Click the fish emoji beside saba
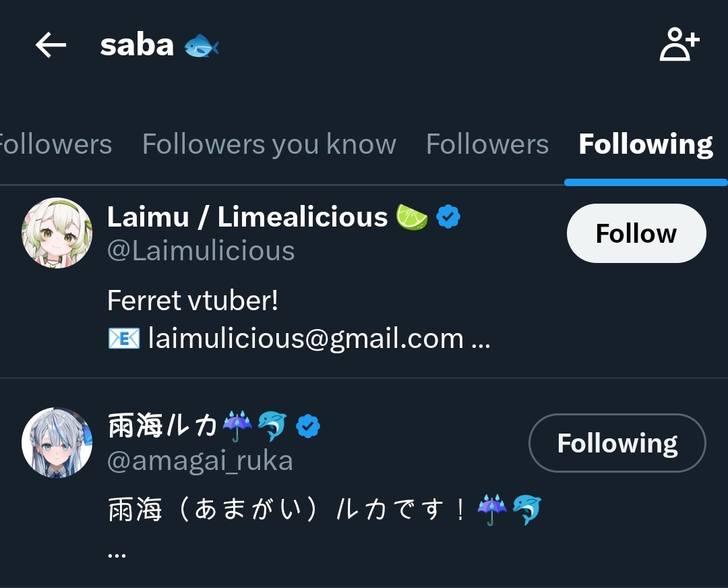This screenshot has width=728, height=588. (x=202, y=46)
